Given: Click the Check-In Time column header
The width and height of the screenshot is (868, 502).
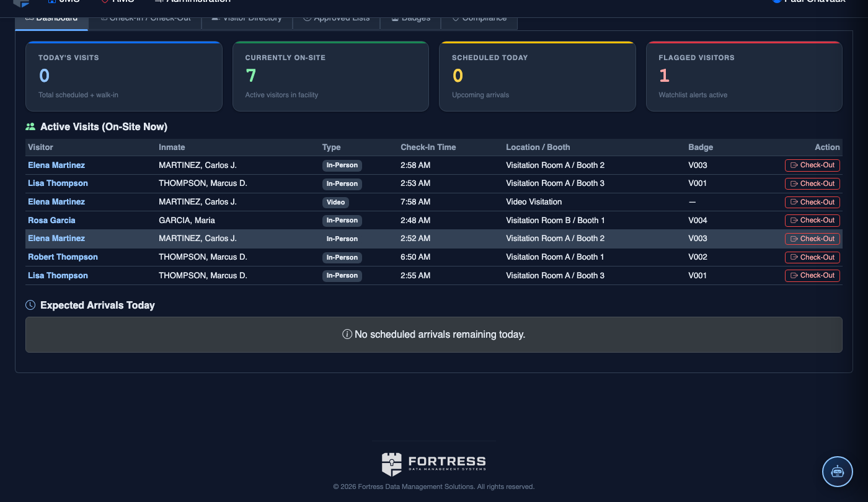Looking at the screenshot, I should point(428,147).
